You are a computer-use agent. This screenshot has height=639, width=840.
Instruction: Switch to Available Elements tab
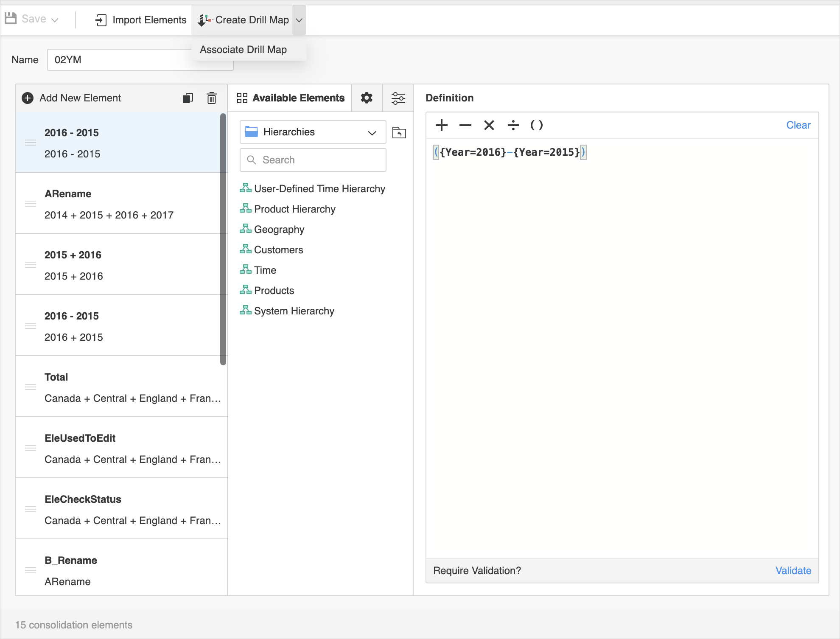(x=291, y=98)
